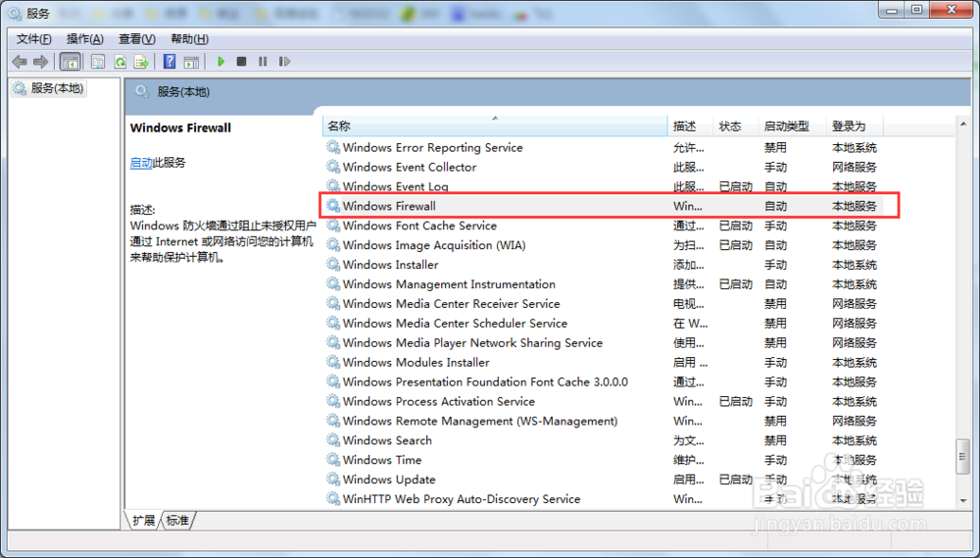
Task: Click gear icon beside Windows Font Cache Service
Action: click(x=333, y=226)
